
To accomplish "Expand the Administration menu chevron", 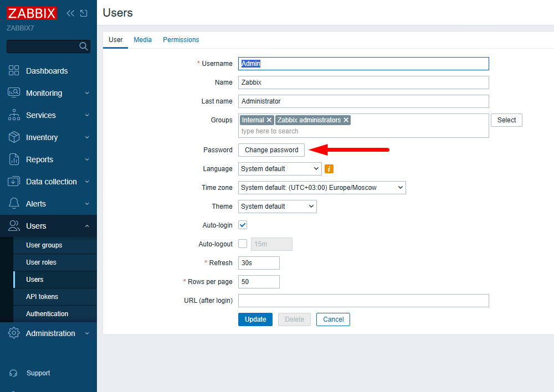I will tap(87, 333).
